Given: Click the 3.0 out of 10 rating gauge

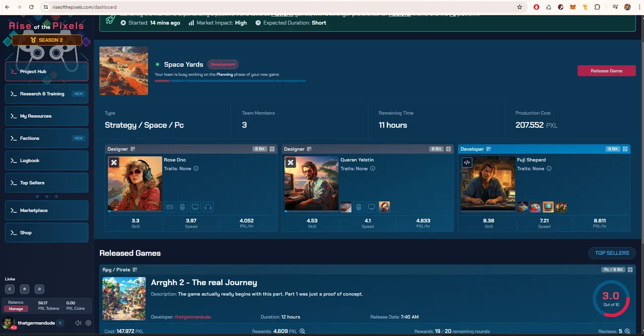Looking at the screenshot, I should [611, 298].
